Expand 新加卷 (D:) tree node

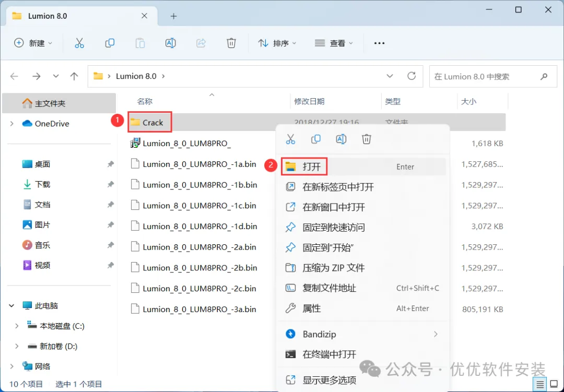pyautogui.click(x=17, y=346)
